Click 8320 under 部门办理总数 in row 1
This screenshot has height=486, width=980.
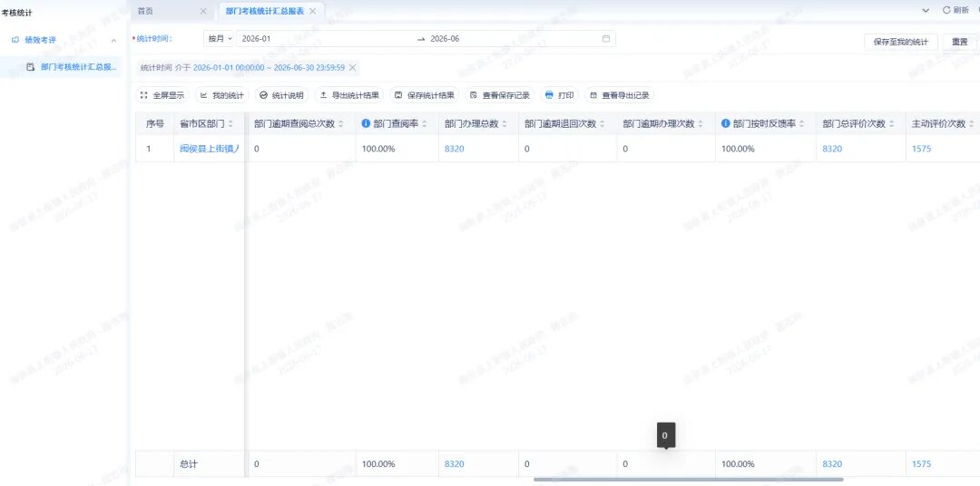pyautogui.click(x=455, y=149)
